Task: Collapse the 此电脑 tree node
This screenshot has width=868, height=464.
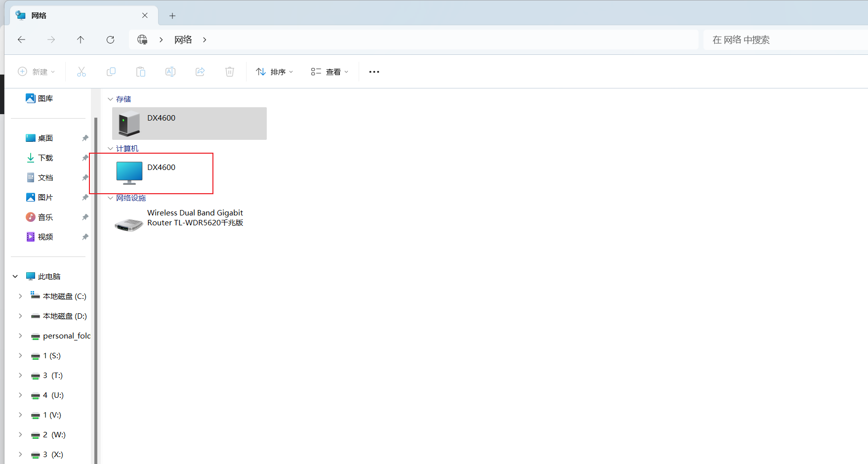Action: pyautogui.click(x=15, y=276)
